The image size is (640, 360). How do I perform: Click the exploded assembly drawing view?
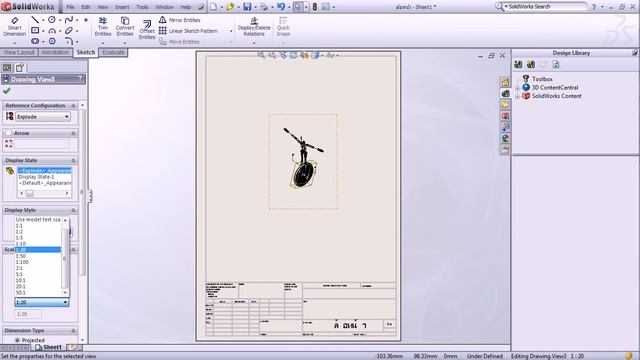click(303, 162)
